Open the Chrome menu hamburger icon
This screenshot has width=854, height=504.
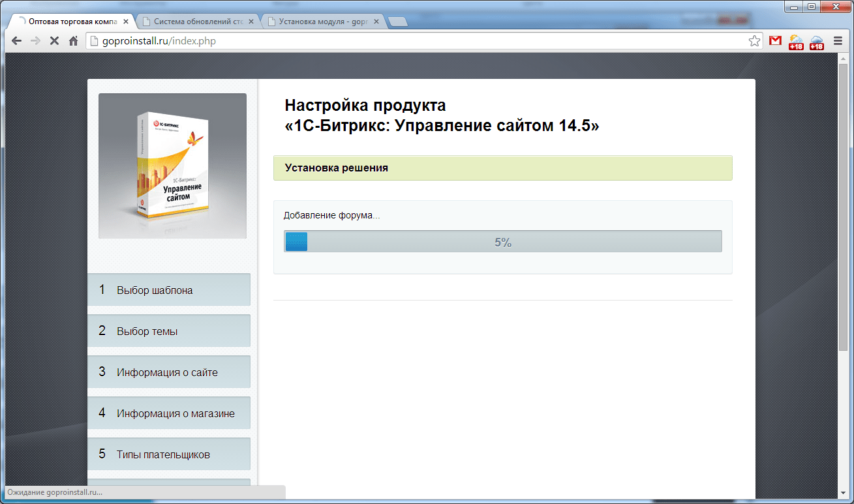pyautogui.click(x=838, y=41)
